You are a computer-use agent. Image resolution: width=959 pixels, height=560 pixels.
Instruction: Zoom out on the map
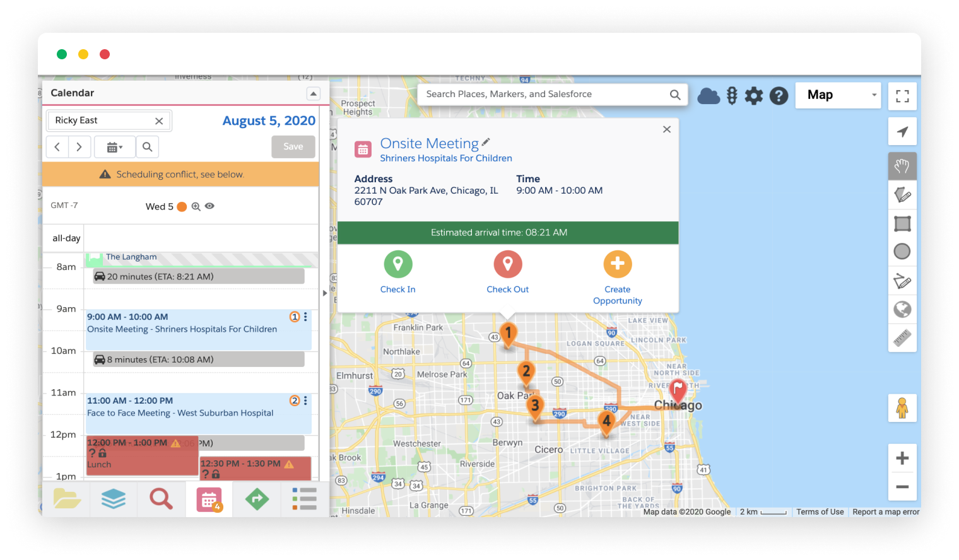[x=902, y=486]
